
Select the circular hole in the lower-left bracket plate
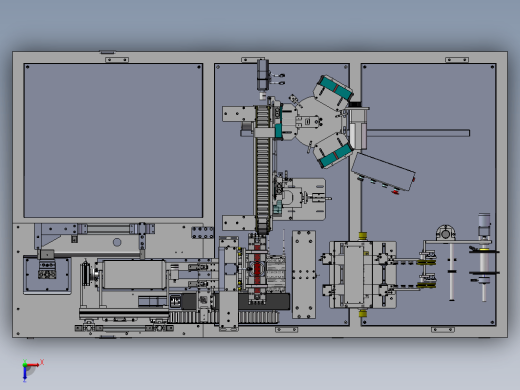[117, 242]
